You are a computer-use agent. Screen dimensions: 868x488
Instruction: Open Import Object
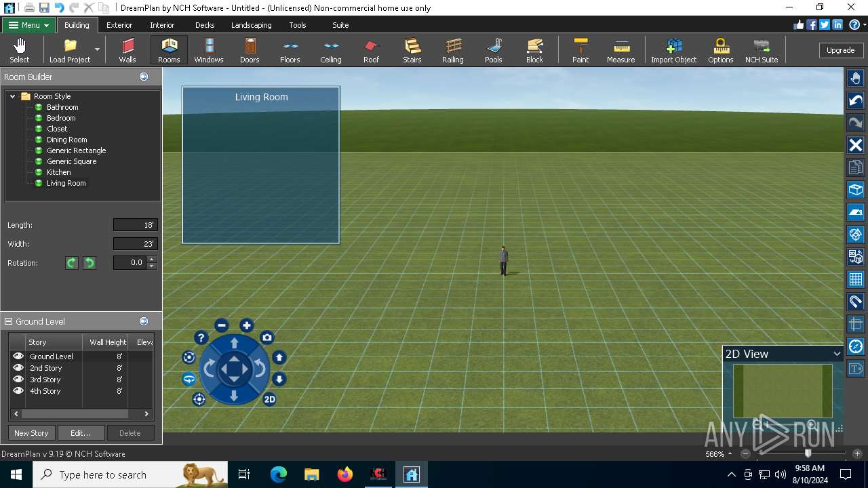pos(673,50)
